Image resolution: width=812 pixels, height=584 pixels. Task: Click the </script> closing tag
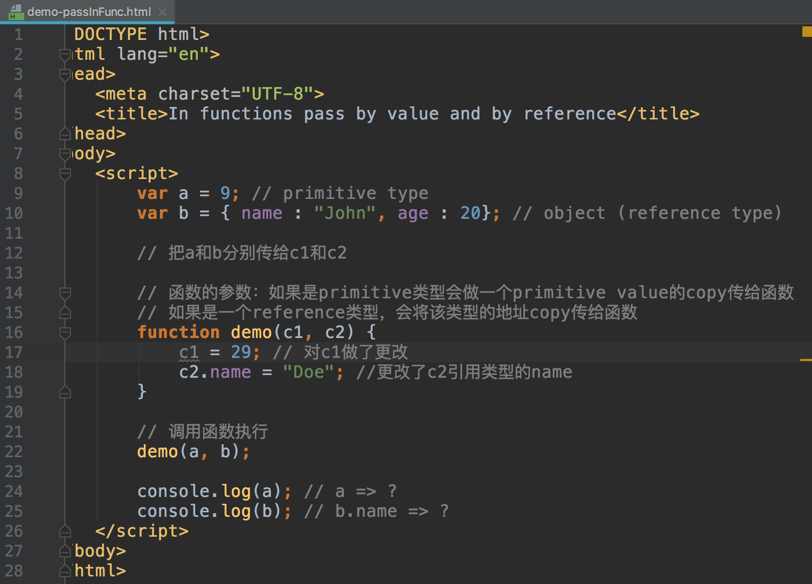[x=142, y=531]
